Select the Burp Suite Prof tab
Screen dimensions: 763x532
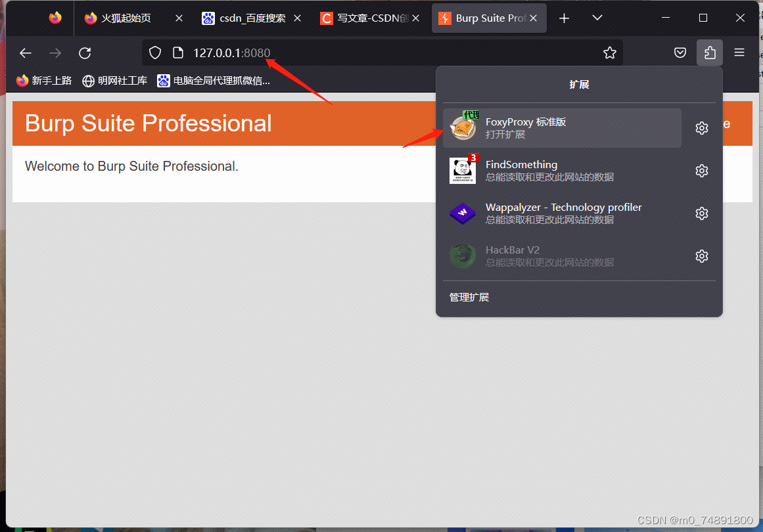click(489, 18)
